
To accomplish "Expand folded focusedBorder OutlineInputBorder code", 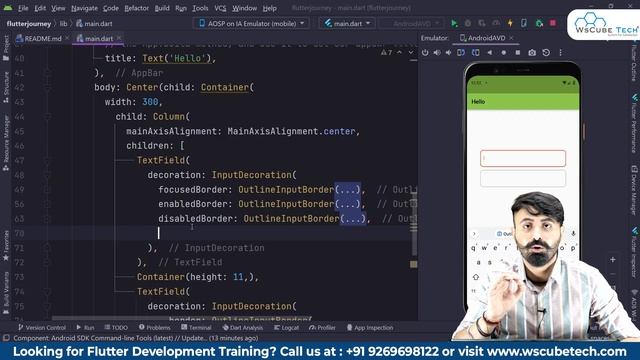I will (347, 190).
